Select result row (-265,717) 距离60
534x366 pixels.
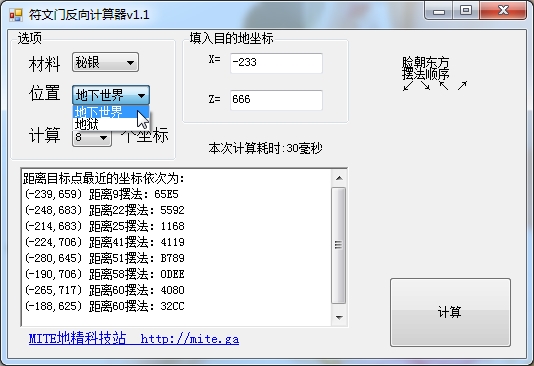[x=104, y=290]
